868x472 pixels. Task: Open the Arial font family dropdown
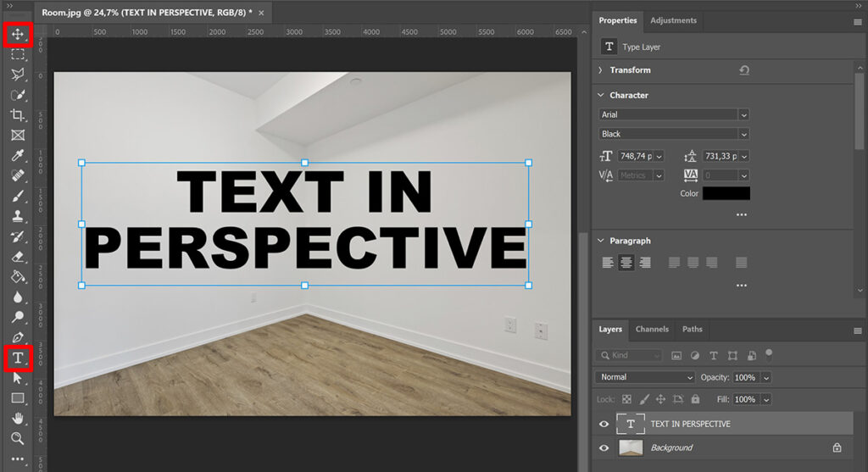[x=674, y=114]
